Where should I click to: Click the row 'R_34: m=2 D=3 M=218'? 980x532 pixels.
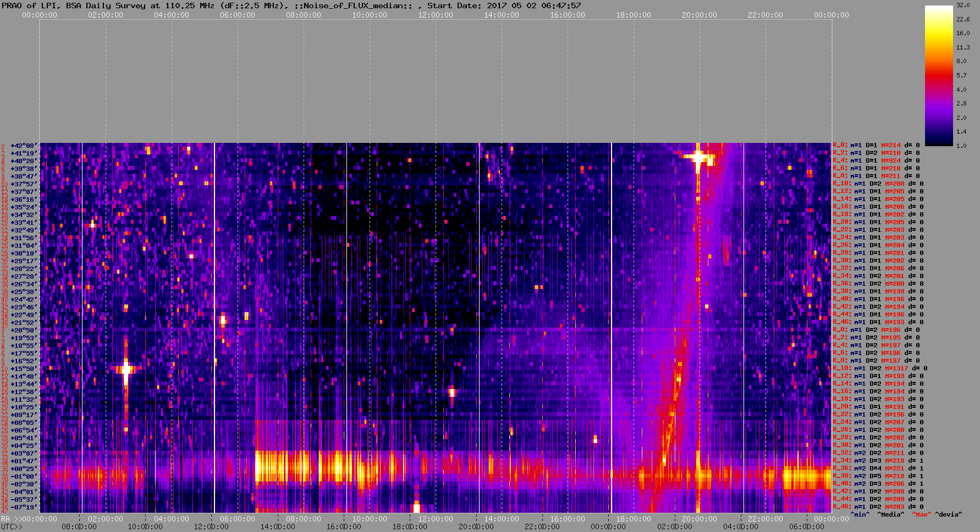(x=878, y=461)
